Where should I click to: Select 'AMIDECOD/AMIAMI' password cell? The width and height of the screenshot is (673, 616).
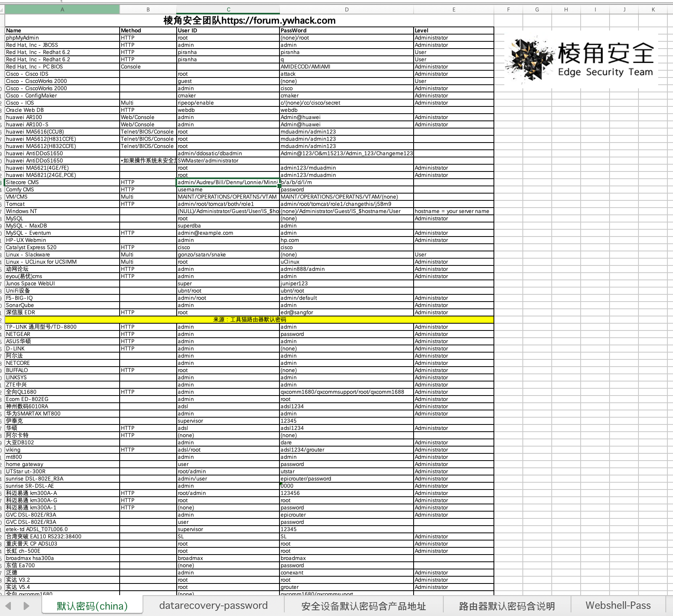[347, 67]
